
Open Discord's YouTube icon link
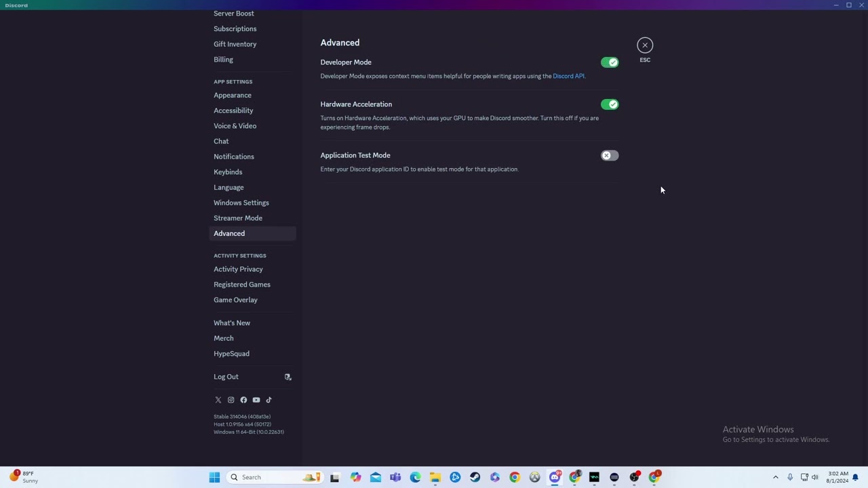[256, 400]
